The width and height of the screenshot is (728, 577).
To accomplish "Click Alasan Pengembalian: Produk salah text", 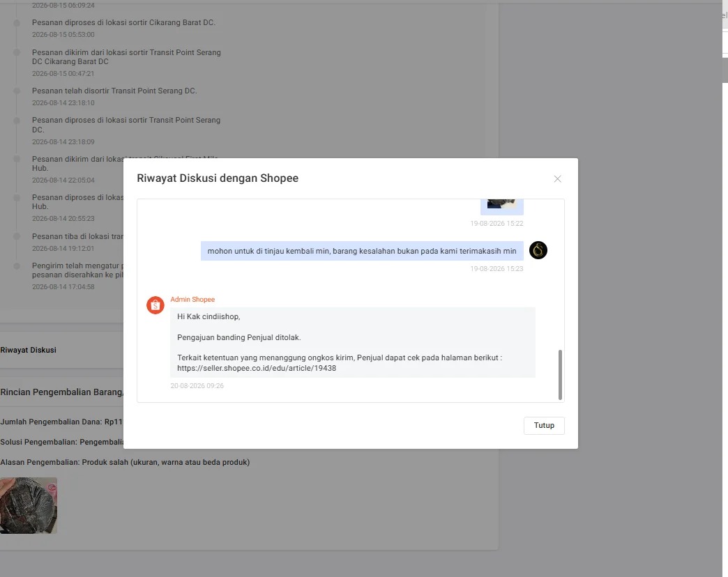I will click(125, 463).
